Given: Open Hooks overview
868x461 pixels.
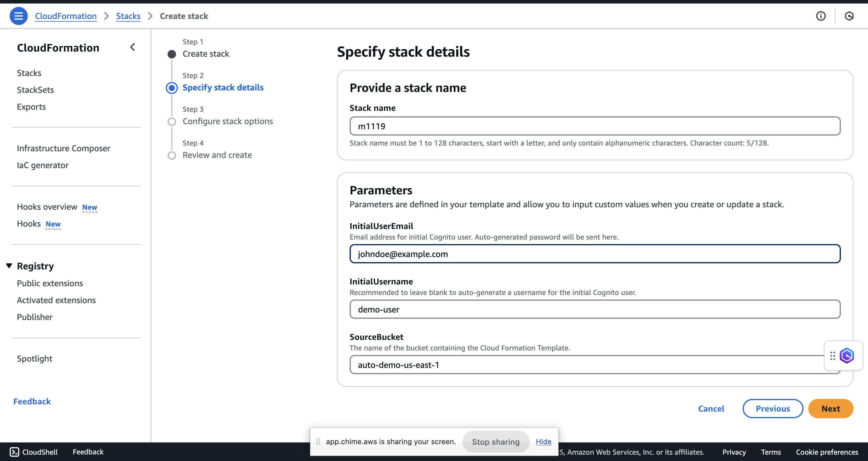Looking at the screenshot, I should (x=47, y=207).
